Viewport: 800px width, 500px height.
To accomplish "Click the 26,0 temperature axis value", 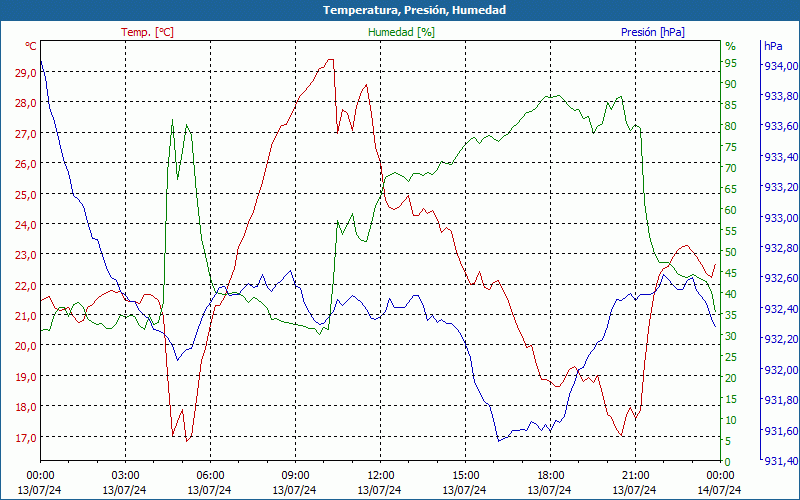I will [x=26, y=164].
